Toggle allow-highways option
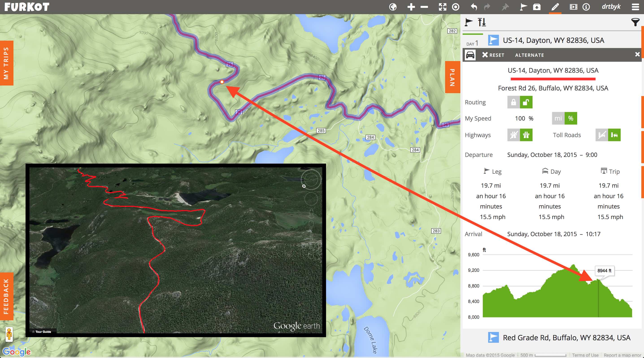The width and height of the screenshot is (644, 358). [x=526, y=135]
